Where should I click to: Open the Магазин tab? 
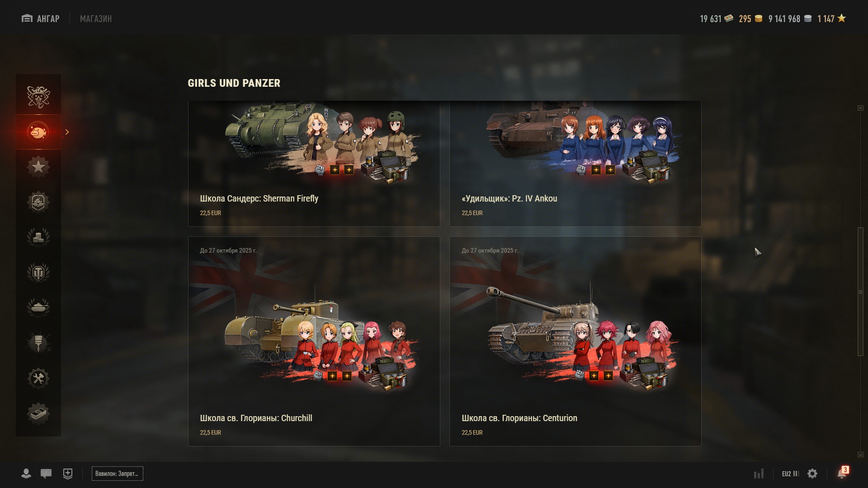96,19
